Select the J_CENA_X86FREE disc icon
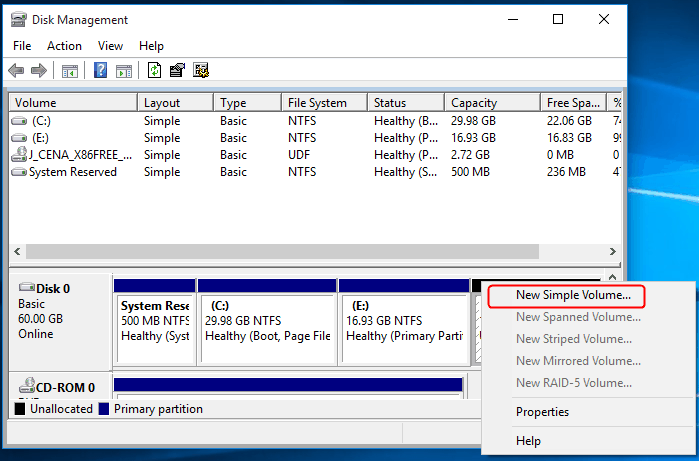The image size is (699, 461). click(19, 154)
